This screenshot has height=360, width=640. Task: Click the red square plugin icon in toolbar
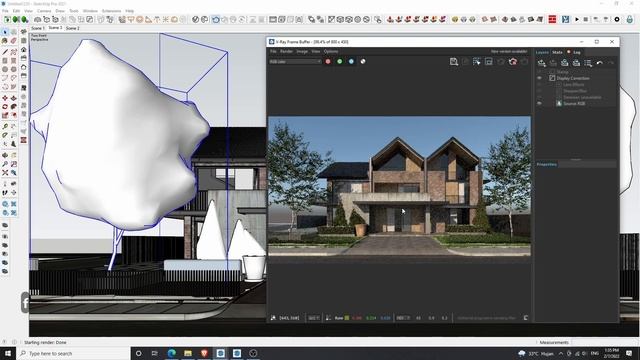point(552,19)
